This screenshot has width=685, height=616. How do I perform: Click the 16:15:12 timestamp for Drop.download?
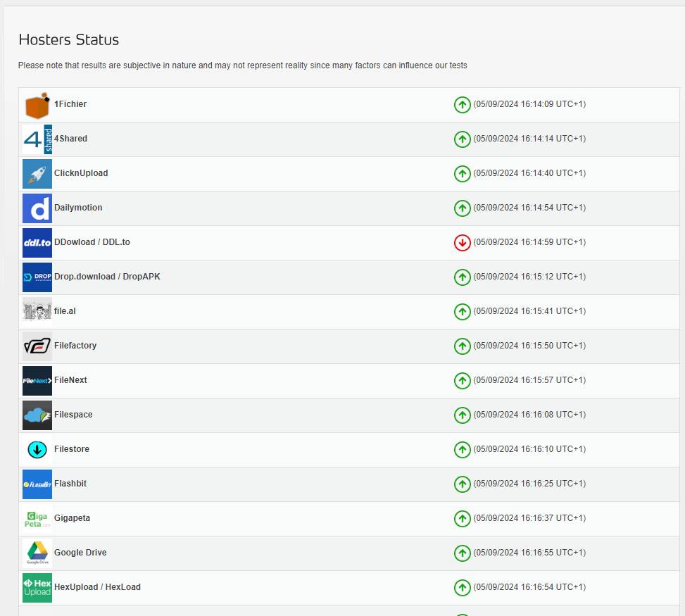[x=529, y=277]
